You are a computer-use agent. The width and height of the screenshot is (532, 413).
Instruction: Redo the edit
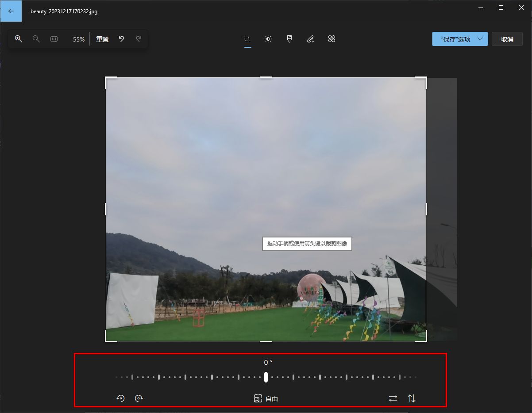point(139,39)
